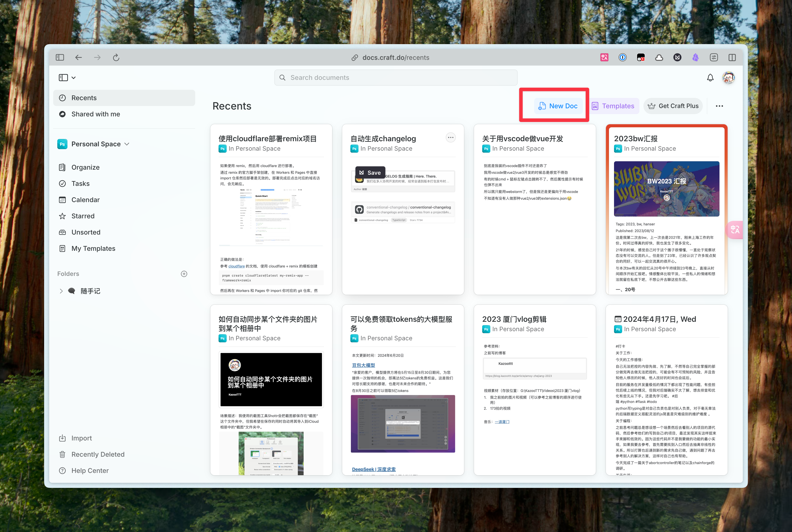Viewport: 792px width, 532px height.
Task: Open My Templates
Action: click(124, 249)
